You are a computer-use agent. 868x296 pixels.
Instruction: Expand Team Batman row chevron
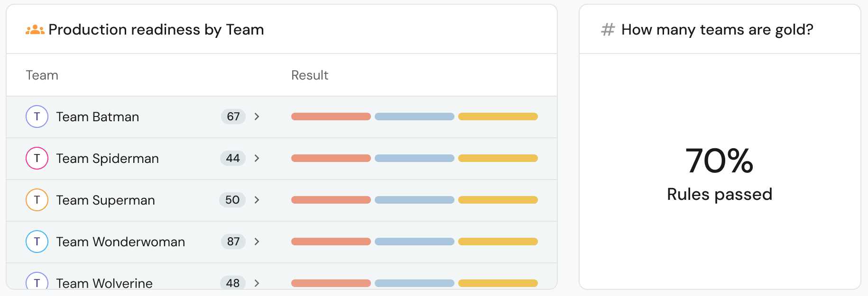pyautogui.click(x=257, y=117)
